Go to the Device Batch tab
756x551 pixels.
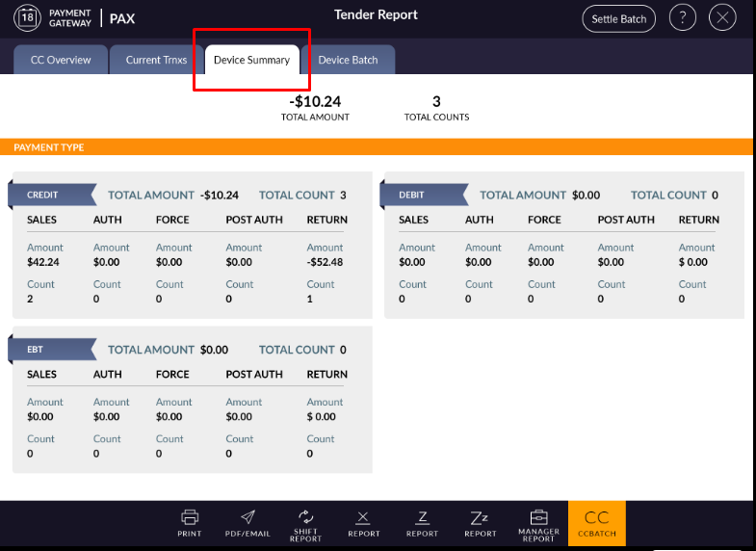348,60
